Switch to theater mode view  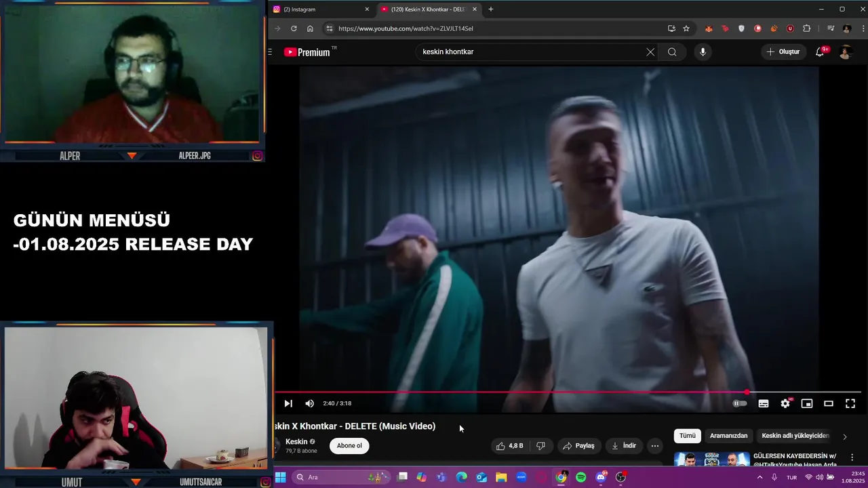tap(829, 403)
